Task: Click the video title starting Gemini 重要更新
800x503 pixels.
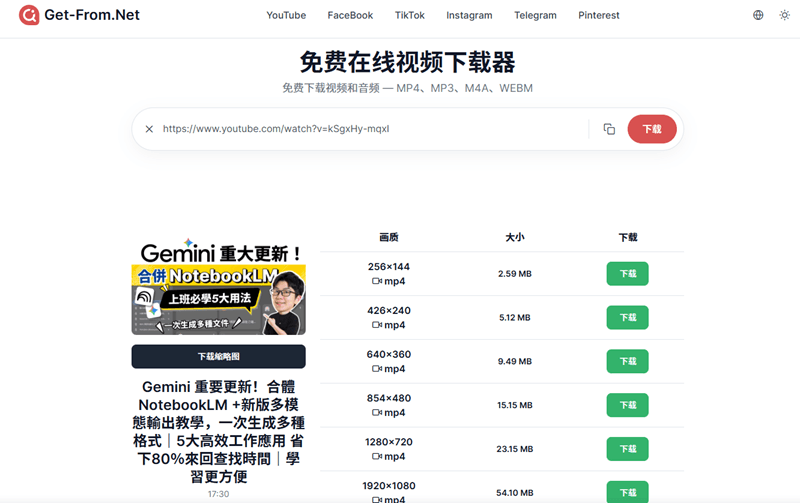Action: 218,432
